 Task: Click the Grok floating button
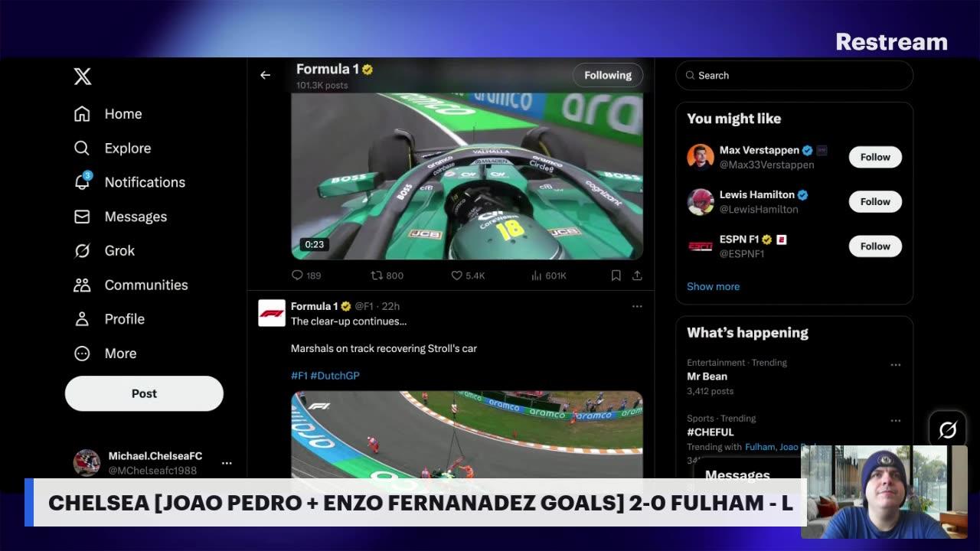(x=948, y=430)
